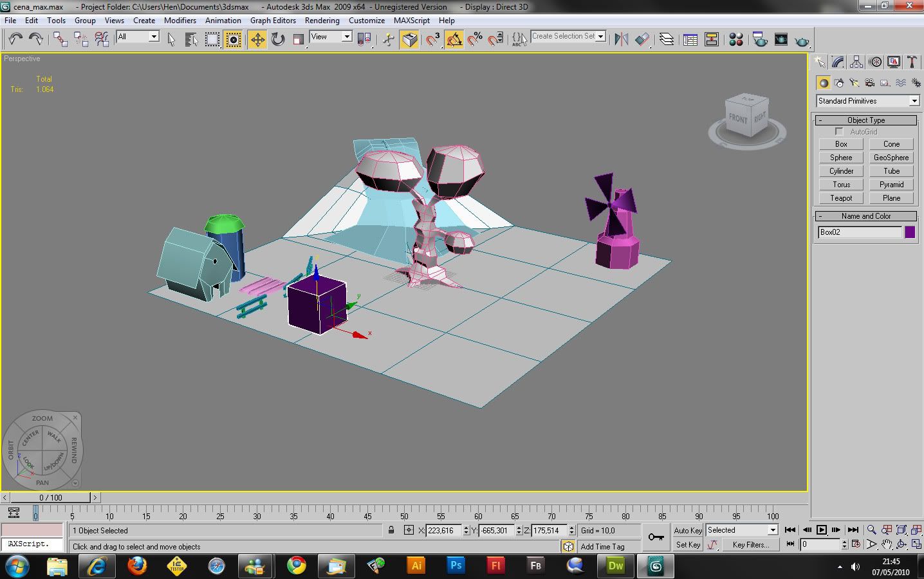
Task: Click the Key Filters button
Action: tap(750, 545)
